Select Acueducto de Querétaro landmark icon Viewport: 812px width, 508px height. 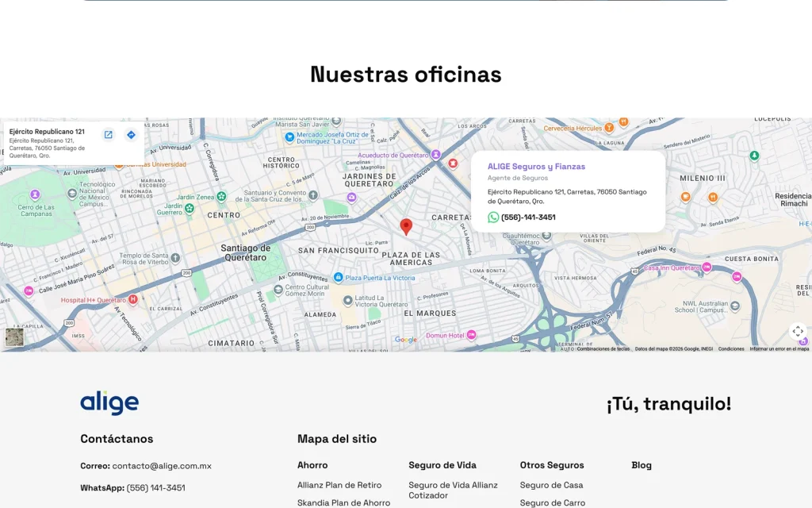coord(436,155)
